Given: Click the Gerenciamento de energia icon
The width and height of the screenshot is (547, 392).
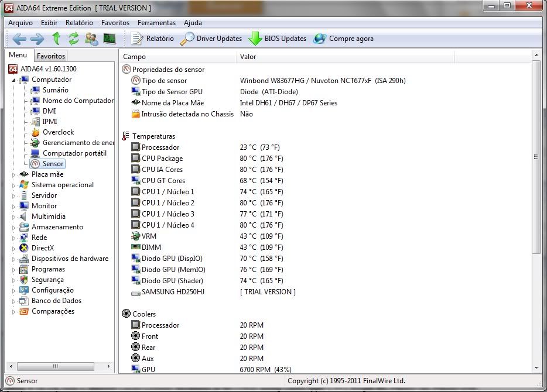Looking at the screenshot, I should [35, 143].
